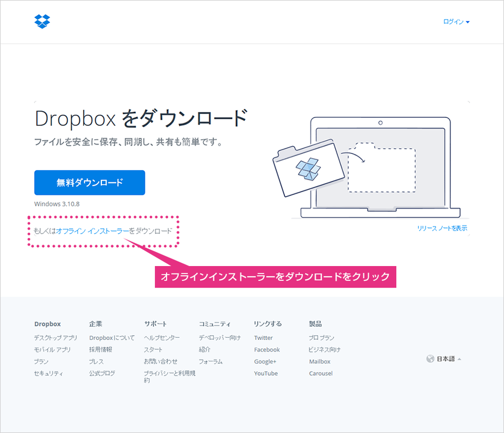
Task: Open the ヘルプセンター link
Action: pyautogui.click(x=162, y=338)
